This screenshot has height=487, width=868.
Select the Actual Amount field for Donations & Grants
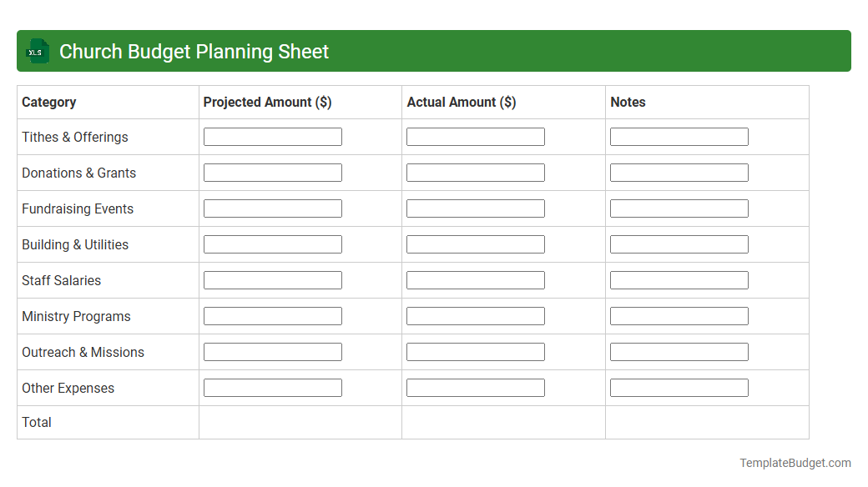pos(475,172)
